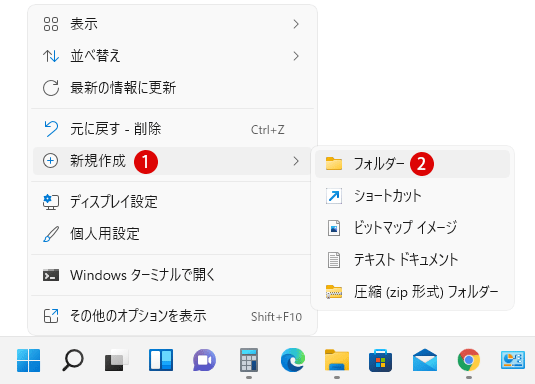The width and height of the screenshot is (535, 384).
Task: Open the Widgets panel icon
Action: pos(161,360)
